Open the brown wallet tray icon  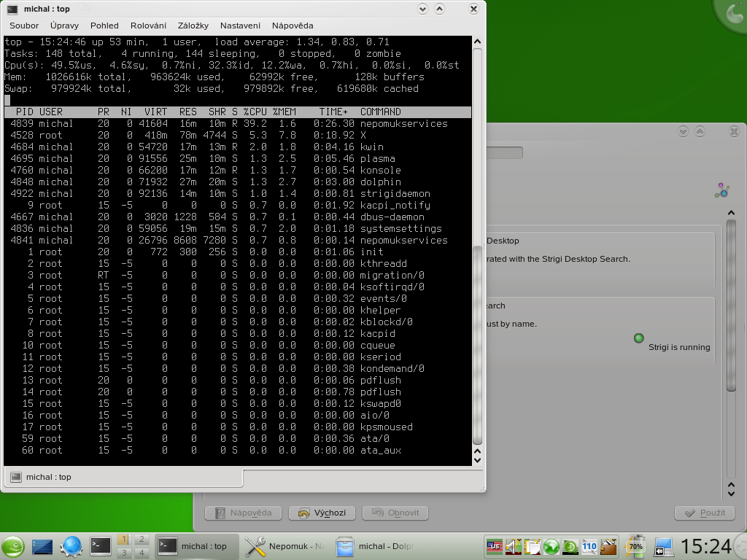[608, 546]
